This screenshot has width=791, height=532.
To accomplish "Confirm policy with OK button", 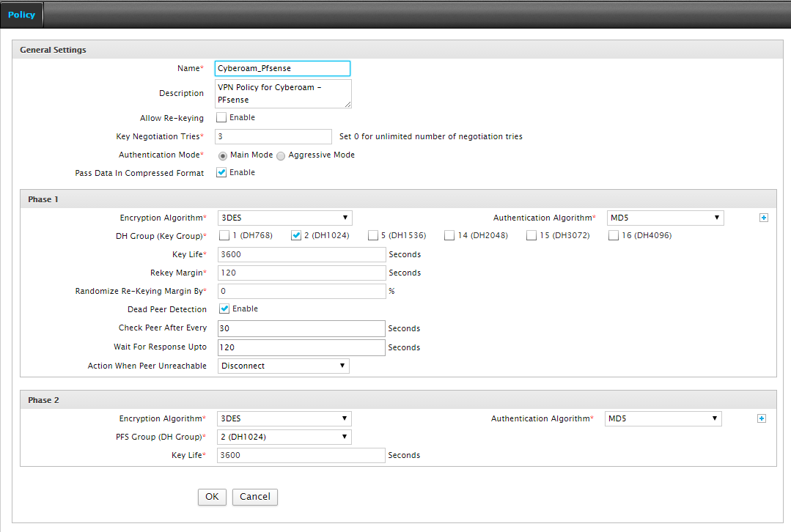I will pos(213,497).
